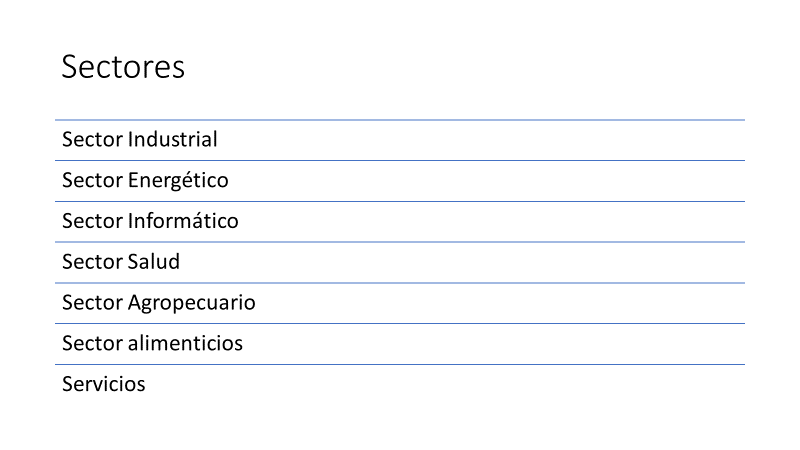Click the word Industrial in the first row
The image size is (800, 450).
(x=173, y=140)
